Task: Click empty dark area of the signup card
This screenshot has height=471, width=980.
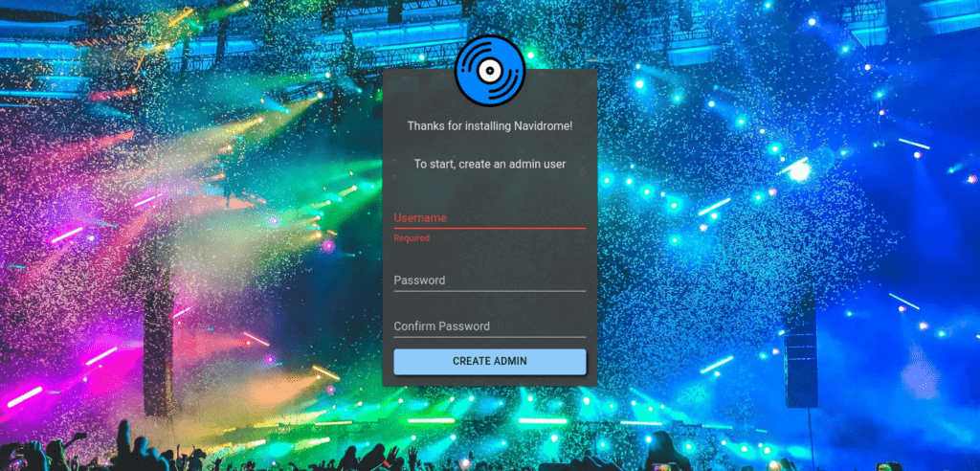Action: pos(489,191)
